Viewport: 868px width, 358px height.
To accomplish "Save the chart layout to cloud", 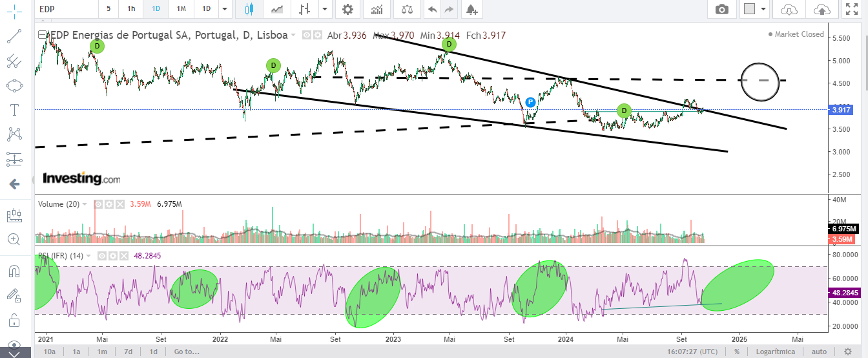I will click(x=822, y=9).
